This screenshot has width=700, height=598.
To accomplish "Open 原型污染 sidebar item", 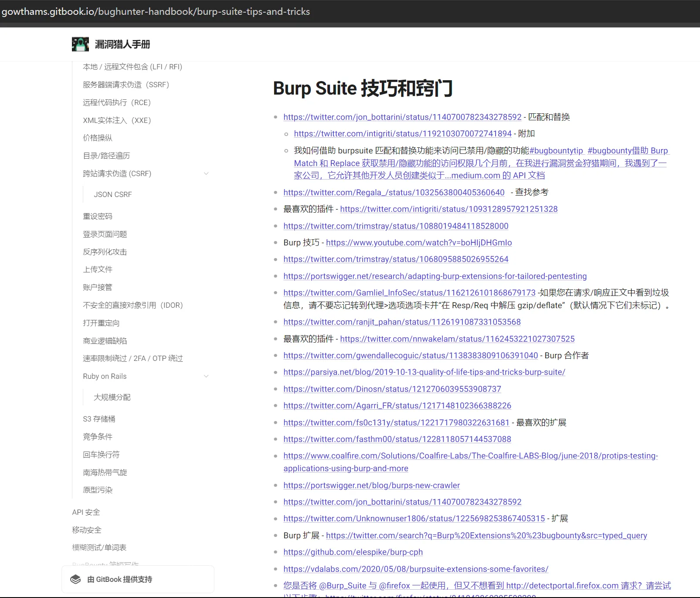I will [x=98, y=490].
